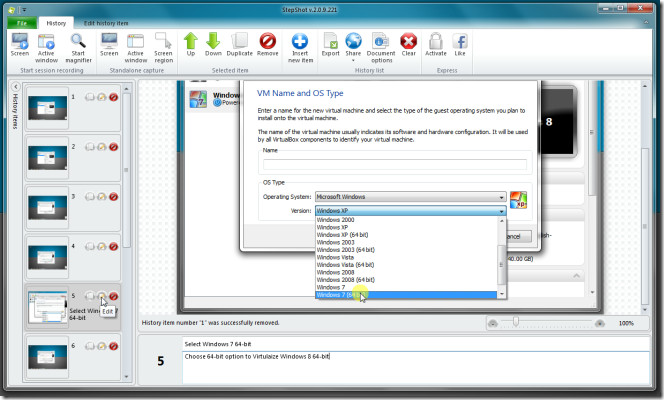Delete history item 2 with red icon
The width and height of the screenshot is (664, 400).
tap(113, 147)
